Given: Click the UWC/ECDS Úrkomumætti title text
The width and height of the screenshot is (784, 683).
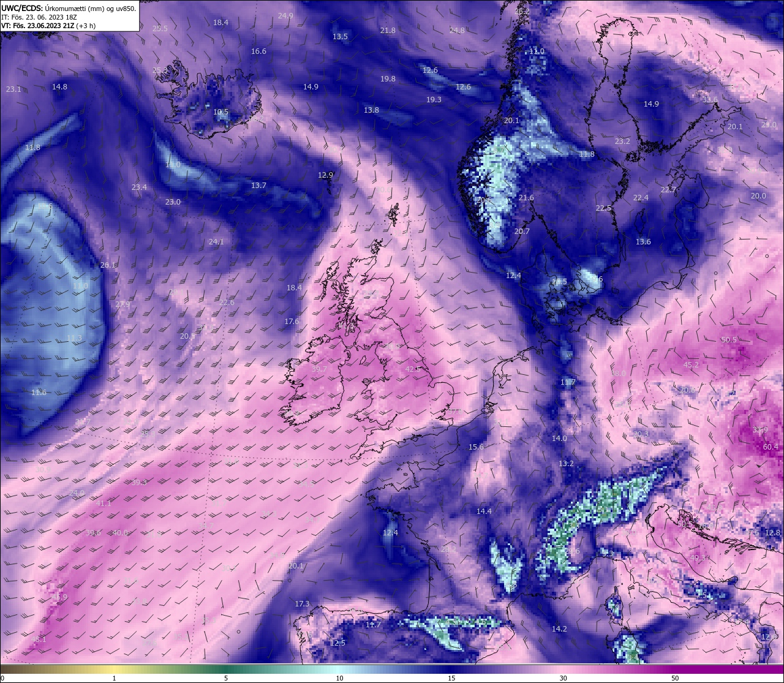Looking at the screenshot, I should click(x=69, y=8).
